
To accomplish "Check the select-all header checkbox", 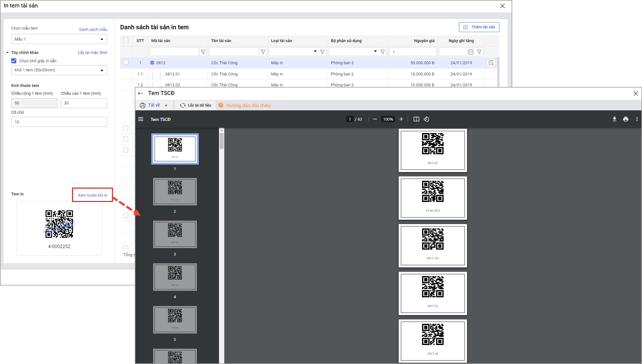I will point(126,40).
